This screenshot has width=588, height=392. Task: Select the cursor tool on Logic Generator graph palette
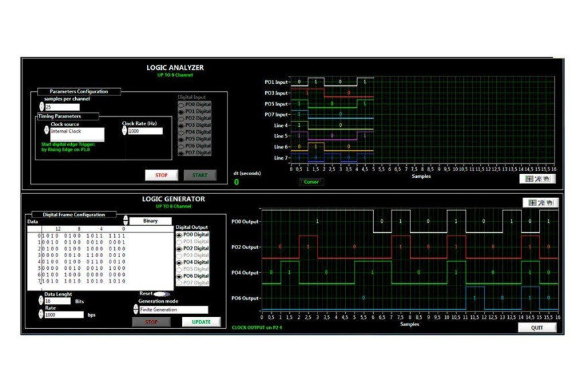point(531,203)
